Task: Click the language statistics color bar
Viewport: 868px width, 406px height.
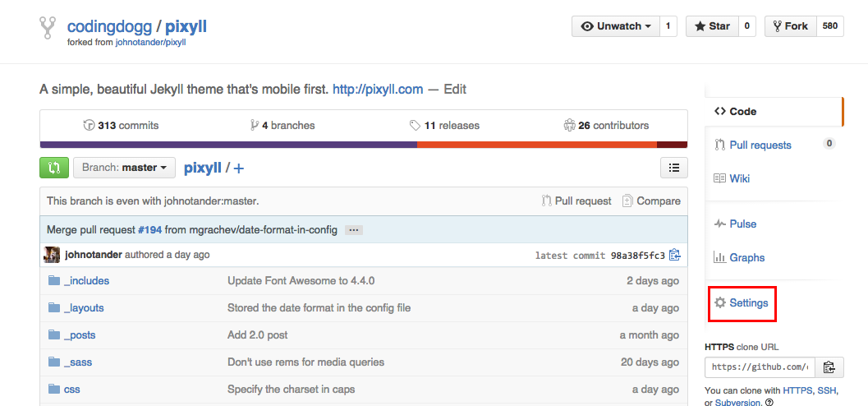Action: pos(364,145)
